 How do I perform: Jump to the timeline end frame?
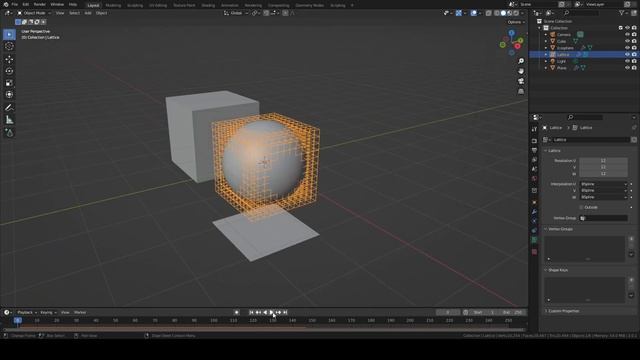285,312
